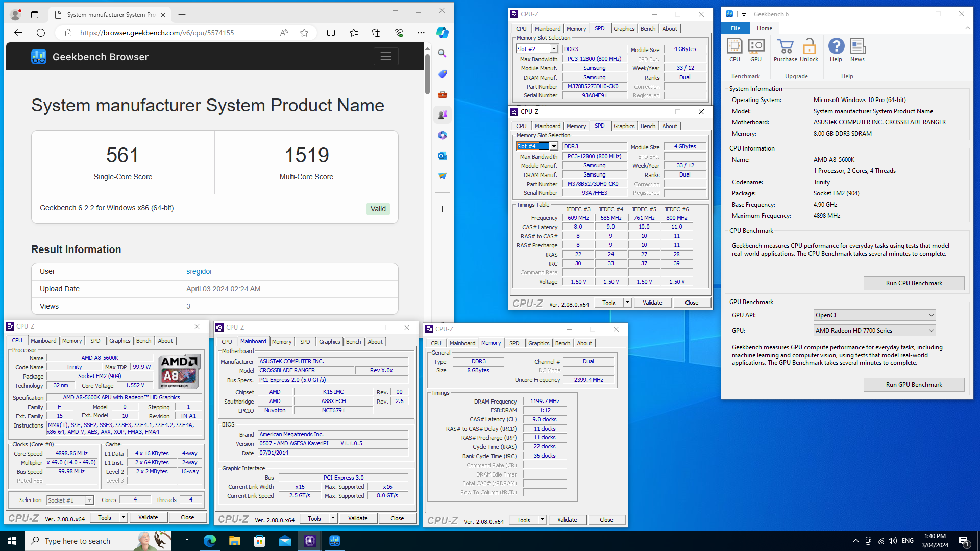Viewport: 980px width, 551px height.
Task: Open the notification center icon
Action: point(964,541)
